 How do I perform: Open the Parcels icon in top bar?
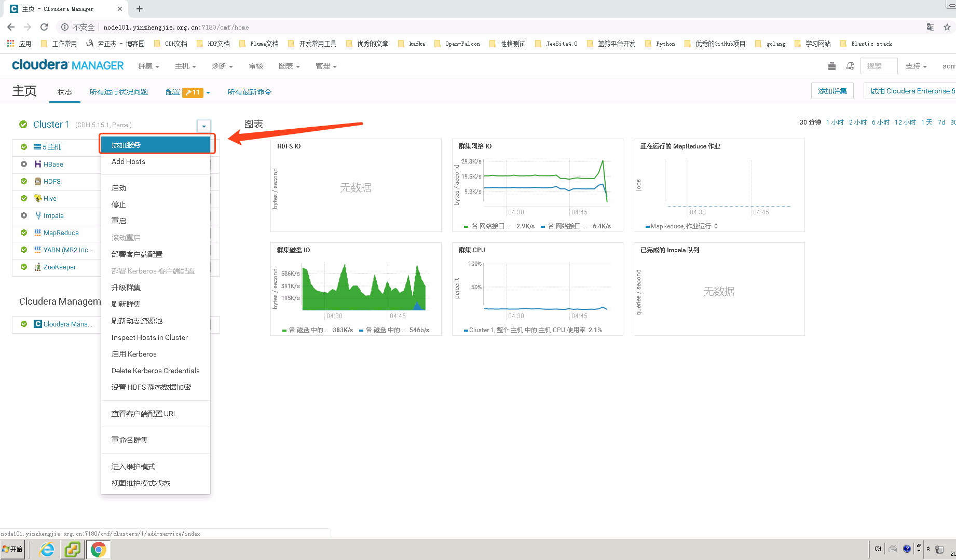click(832, 66)
